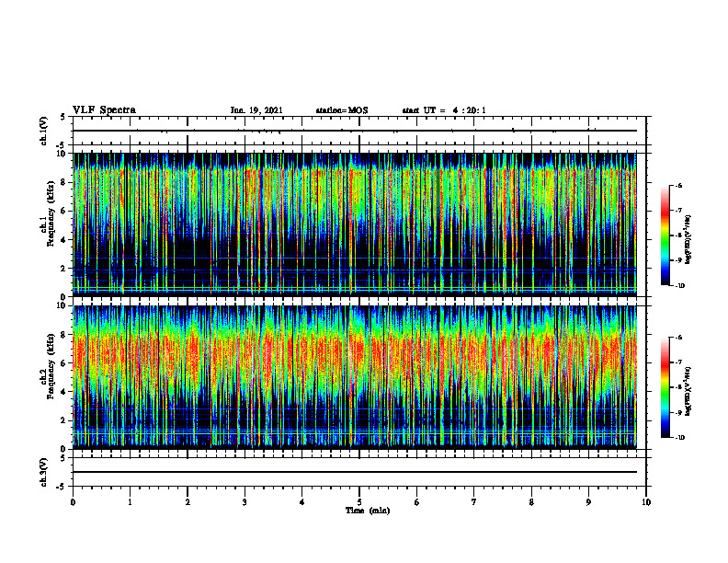The width and height of the screenshot is (728, 563).
Task: Click the "ch.3(V)" waveform axis label
Action: (44, 473)
